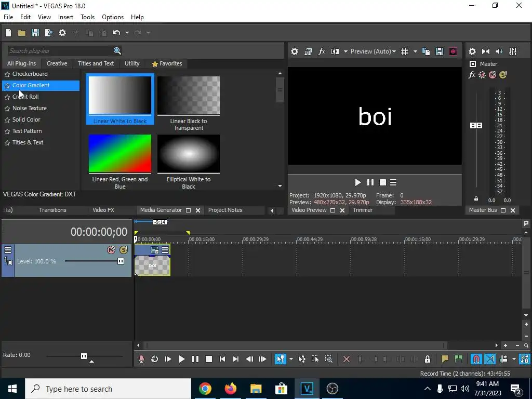Screen dimensions: 532x399
Task: Save the project with disk icon
Action: coord(35,33)
